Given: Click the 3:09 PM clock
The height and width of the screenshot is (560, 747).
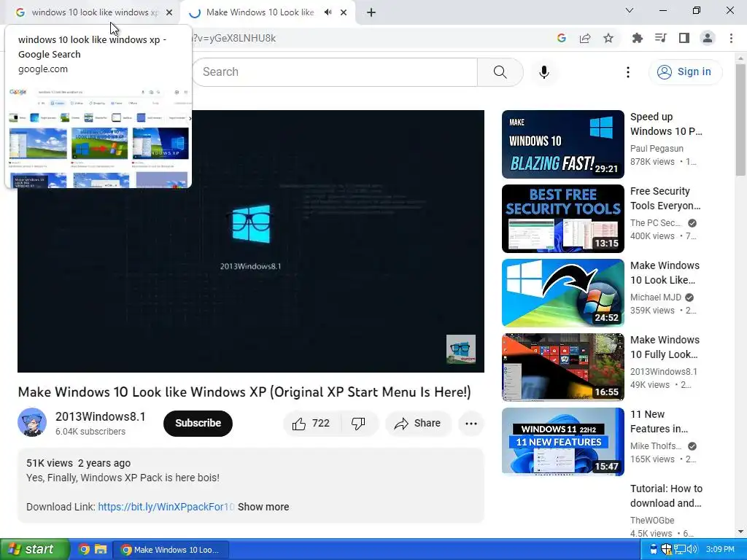Looking at the screenshot, I should tap(720, 550).
